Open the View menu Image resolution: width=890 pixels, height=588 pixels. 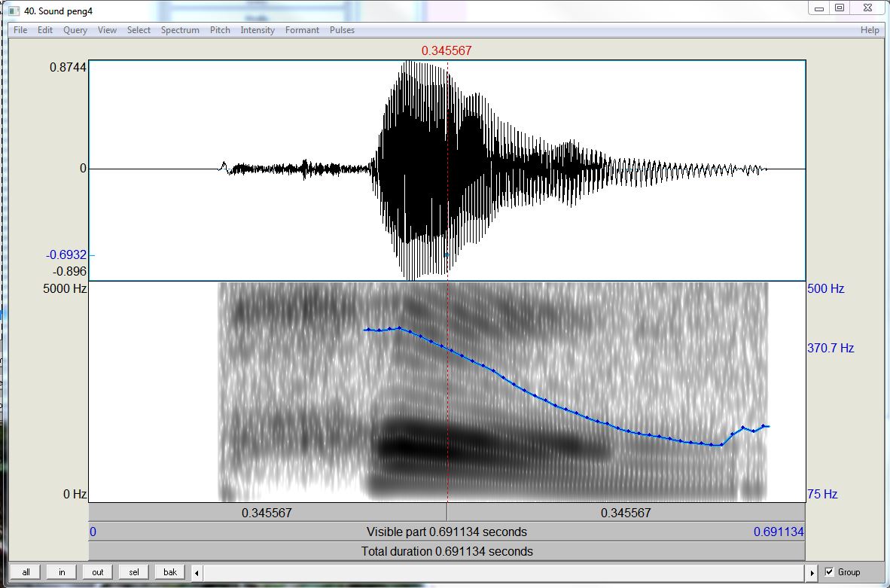tap(107, 30)
